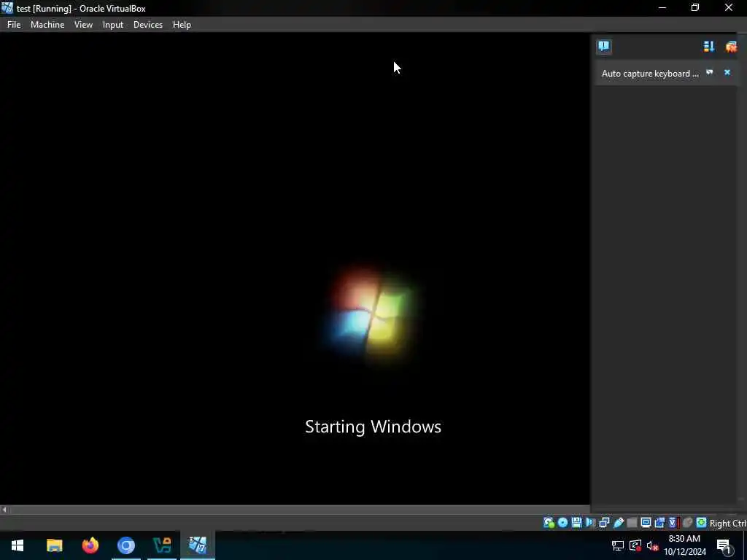Open the Windows Action Center notifications

tap(724, 545)
